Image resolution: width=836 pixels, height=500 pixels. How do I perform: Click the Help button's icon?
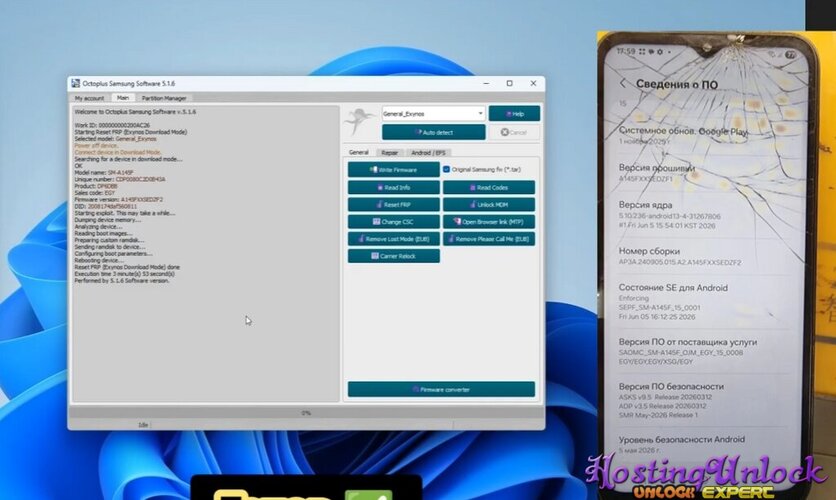[509, 114]
